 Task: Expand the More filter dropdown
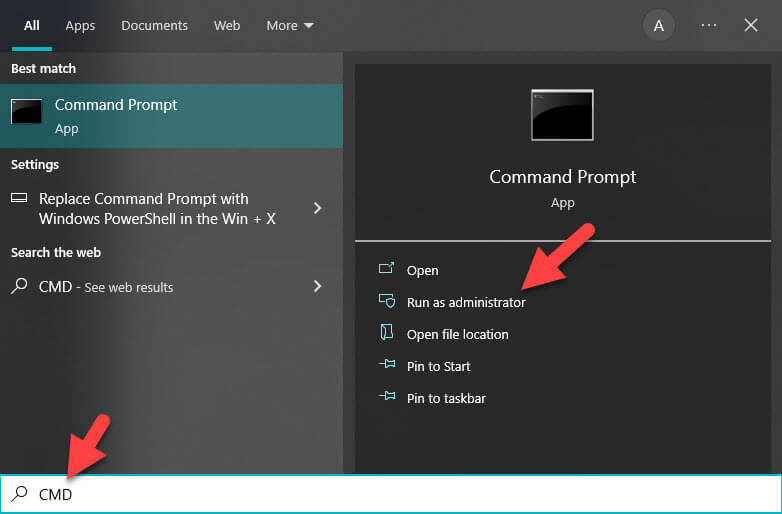pyautogui.click(x=290, y=26)
